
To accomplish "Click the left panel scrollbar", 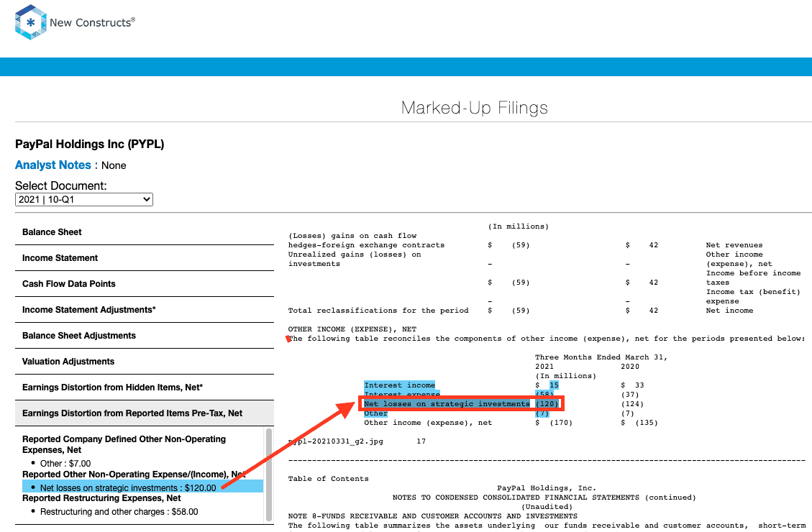I will click(x=269, y=474).
